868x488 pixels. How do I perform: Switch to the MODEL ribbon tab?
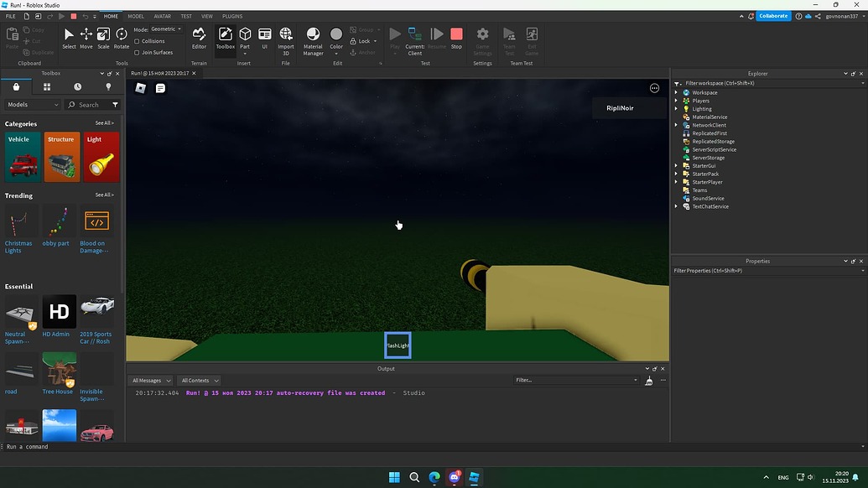[136, 15]
